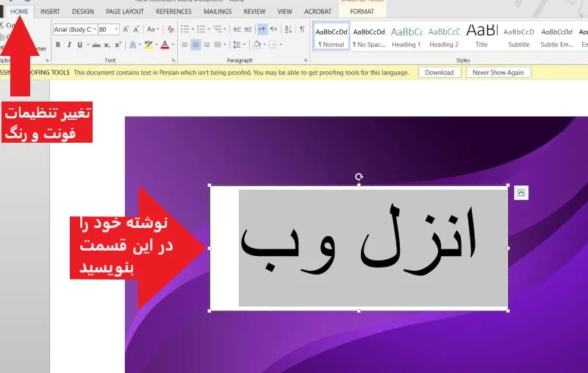Open the REVIEW tab

(x=254, y=12)
